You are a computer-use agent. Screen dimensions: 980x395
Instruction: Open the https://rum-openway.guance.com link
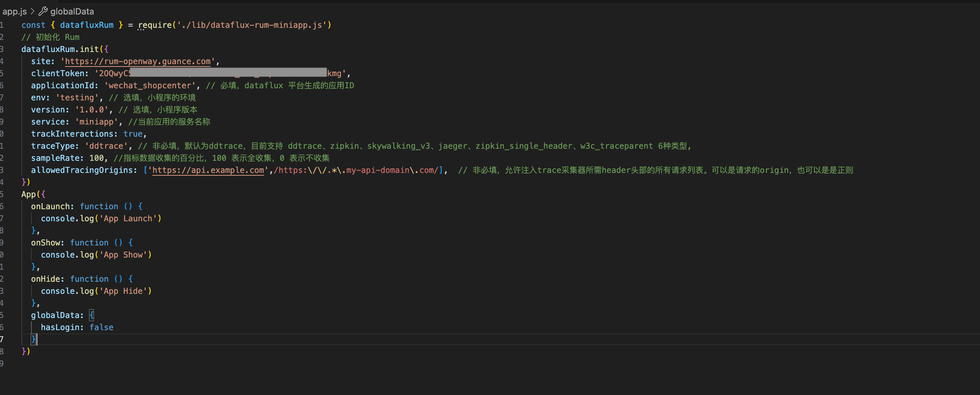tap(138, 61)
